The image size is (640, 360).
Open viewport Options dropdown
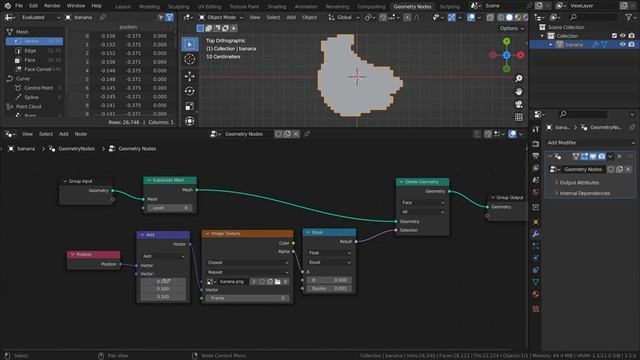(511, 28)
